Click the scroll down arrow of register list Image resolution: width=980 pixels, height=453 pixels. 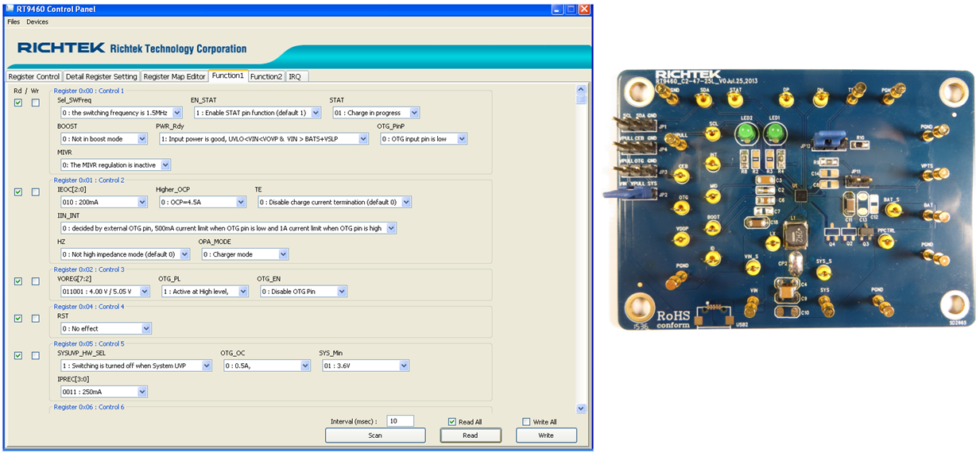tap(581, 408)
